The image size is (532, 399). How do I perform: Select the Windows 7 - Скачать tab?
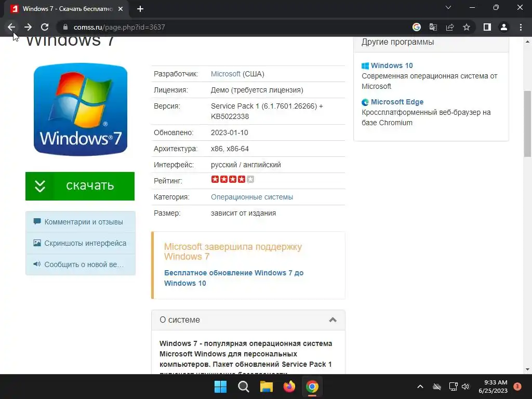[66, 9]
